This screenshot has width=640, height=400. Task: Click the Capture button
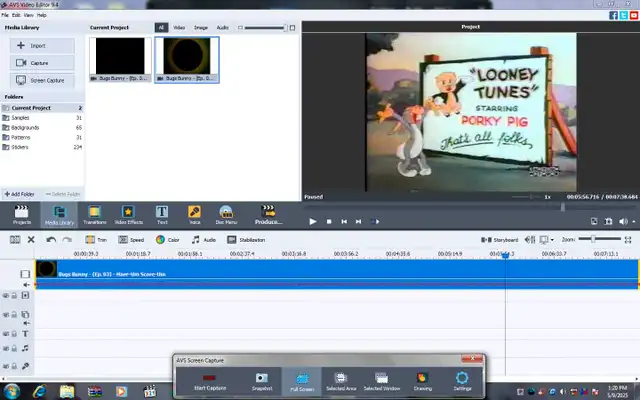click(x=42, y=63)
